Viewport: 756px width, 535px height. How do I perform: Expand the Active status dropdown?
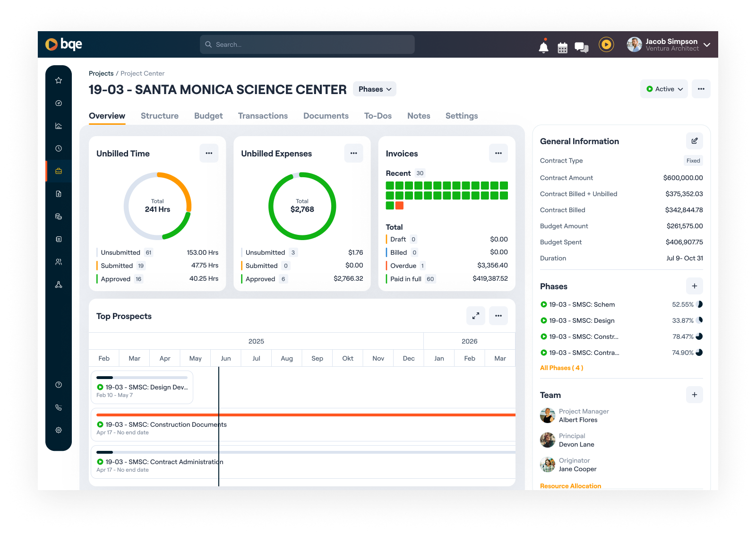[x=664, y=89]
